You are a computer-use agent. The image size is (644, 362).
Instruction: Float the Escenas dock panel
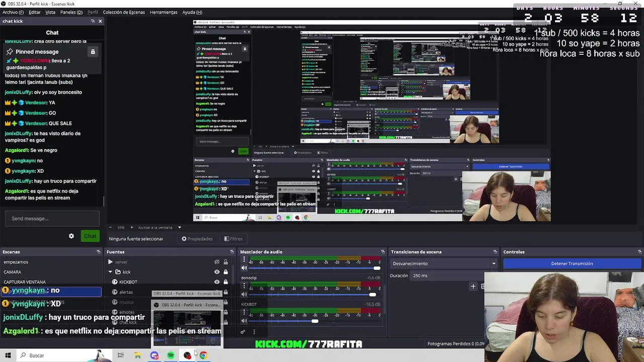pos(99,252)
